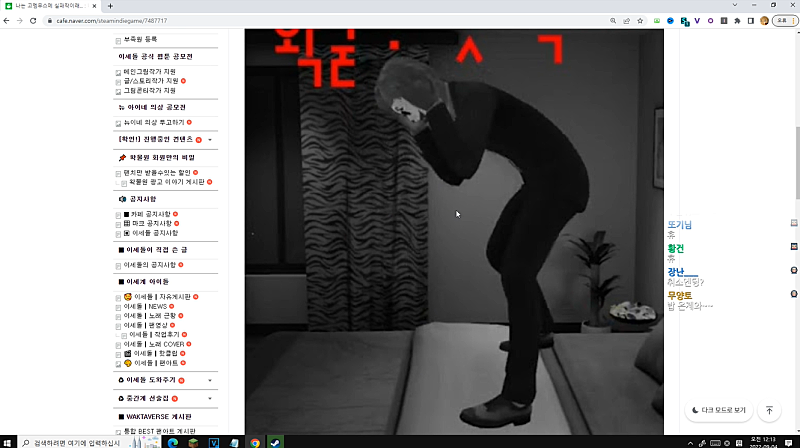Open 카페 공지사항 board
800x448 pixels.
click(151, 214)
